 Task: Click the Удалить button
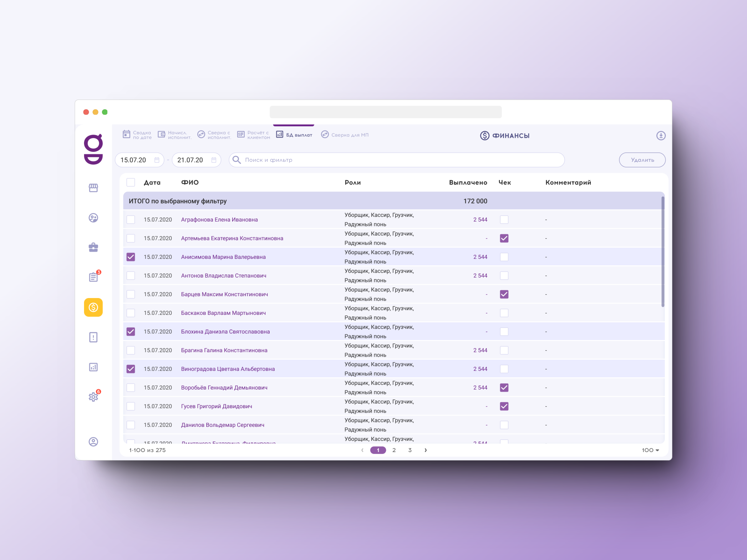click(642, 160)
